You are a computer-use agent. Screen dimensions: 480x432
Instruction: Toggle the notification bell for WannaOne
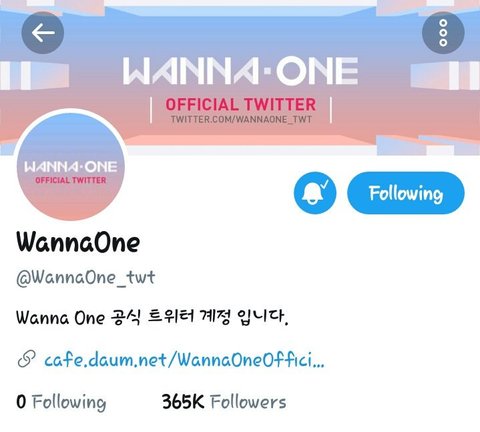coord(315,193)
